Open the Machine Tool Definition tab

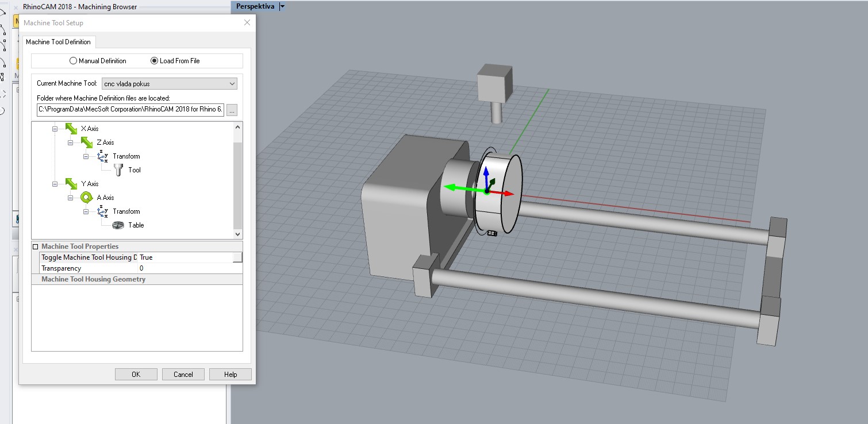(x=58, y=42)
